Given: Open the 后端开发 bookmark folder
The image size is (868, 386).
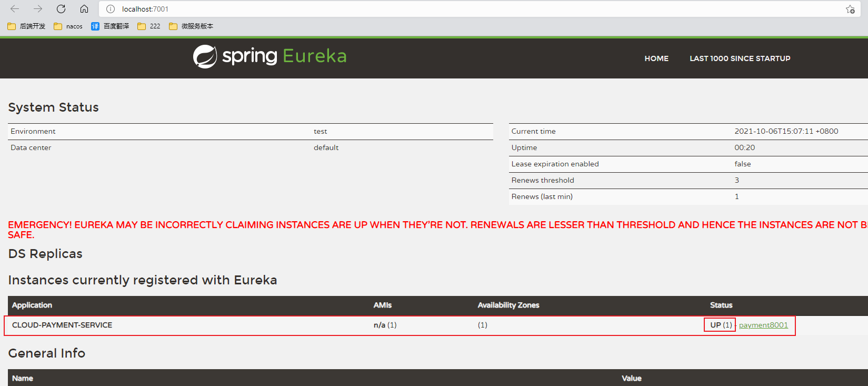Looking at the screenshot, I should coord(26,26).
